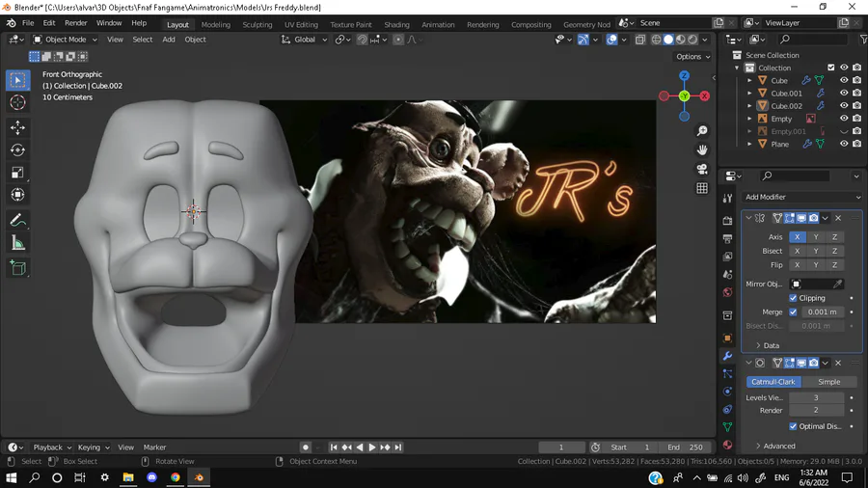Toggle the Clipping checkbox
The width and height of the screenshot is (868, 488).
coord(794,298)
